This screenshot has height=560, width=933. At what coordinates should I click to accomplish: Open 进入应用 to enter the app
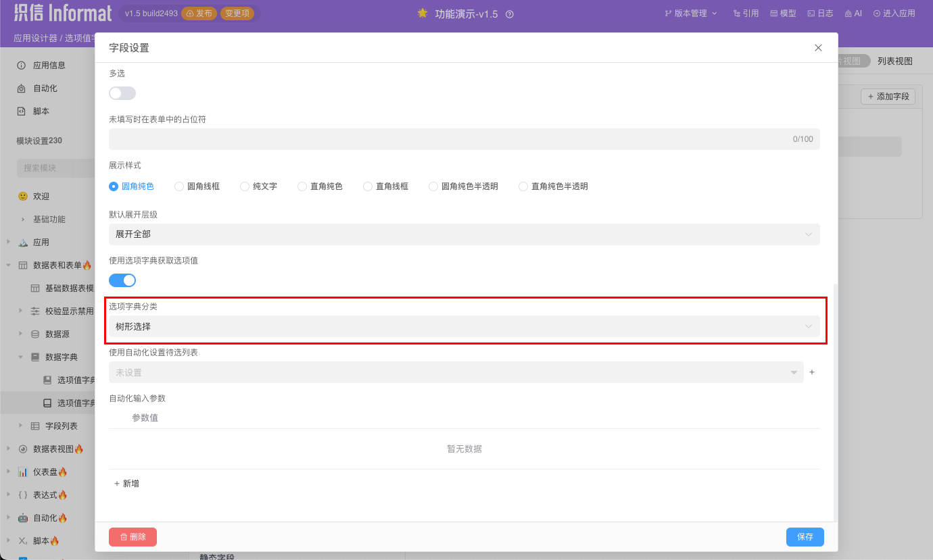tap(894, 12)
